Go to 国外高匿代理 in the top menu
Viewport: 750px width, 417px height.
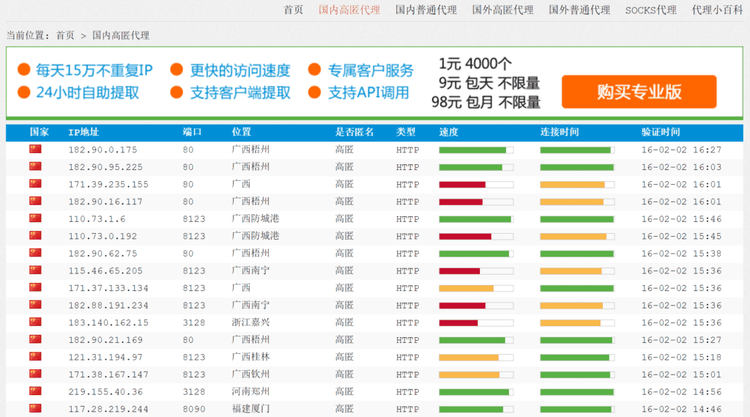502,10
